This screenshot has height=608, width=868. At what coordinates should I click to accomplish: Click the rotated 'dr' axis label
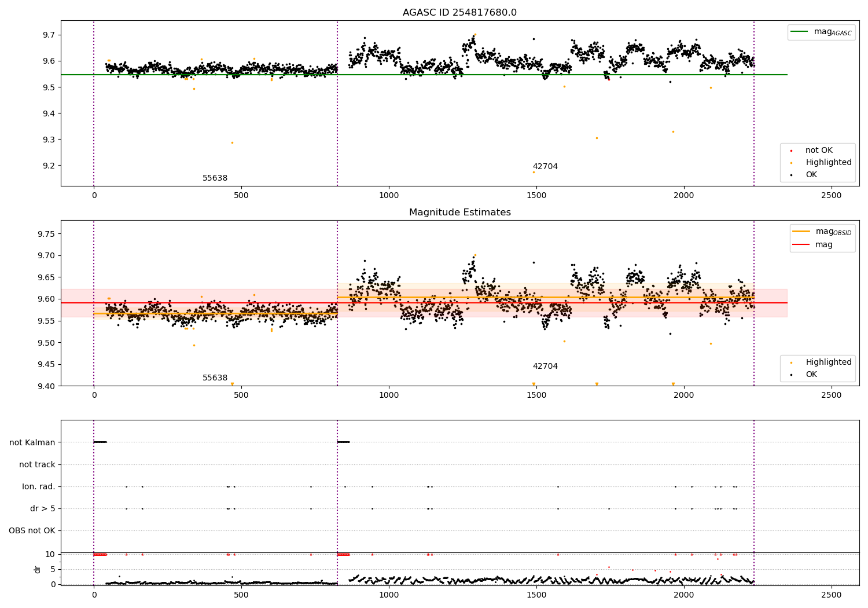(38, 569)
